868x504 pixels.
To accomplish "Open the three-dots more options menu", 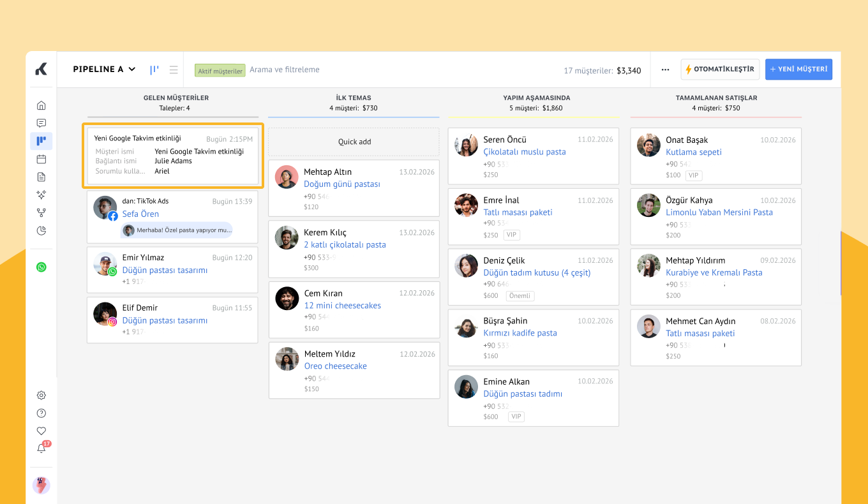I will coord(665,70).
